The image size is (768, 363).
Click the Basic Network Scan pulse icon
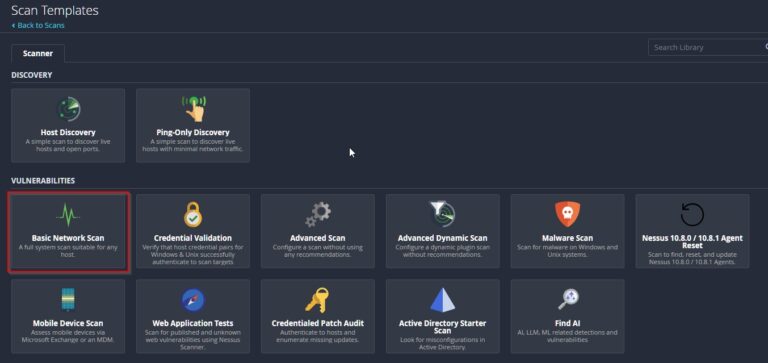68,215
